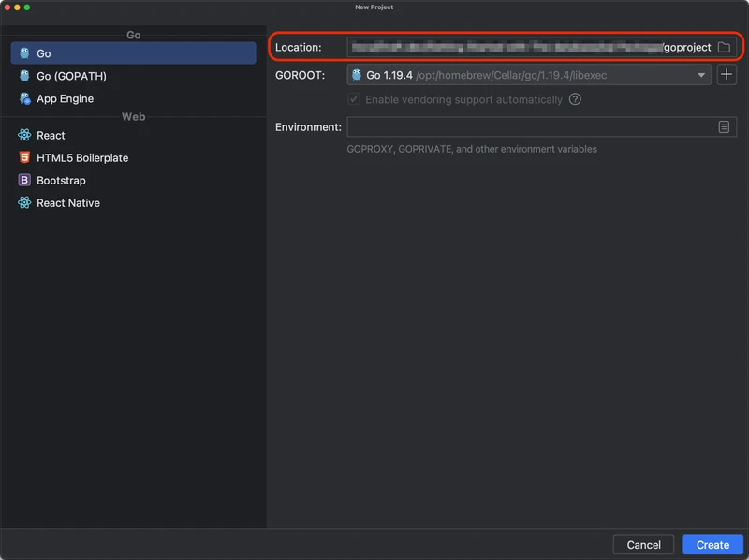Add a new GOROOT SDK with plus button
The width and height of the screenshot is (749, 560).
click(727, 75)
